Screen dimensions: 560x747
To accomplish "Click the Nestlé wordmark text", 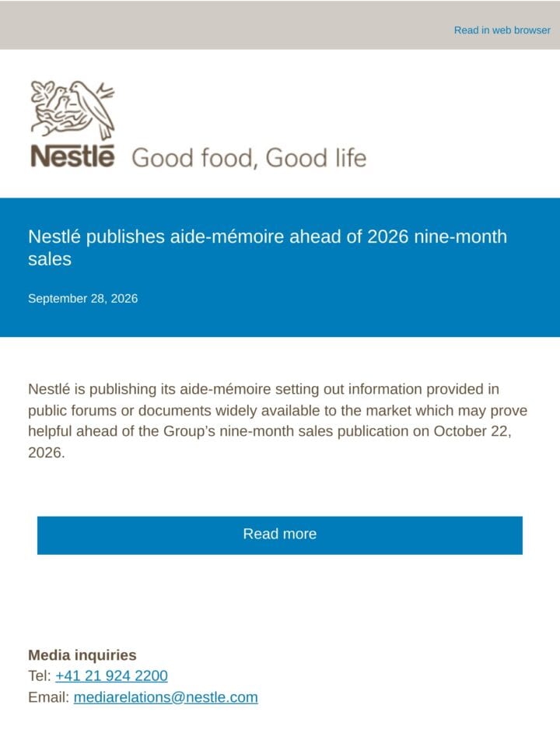I will [72, 156].
